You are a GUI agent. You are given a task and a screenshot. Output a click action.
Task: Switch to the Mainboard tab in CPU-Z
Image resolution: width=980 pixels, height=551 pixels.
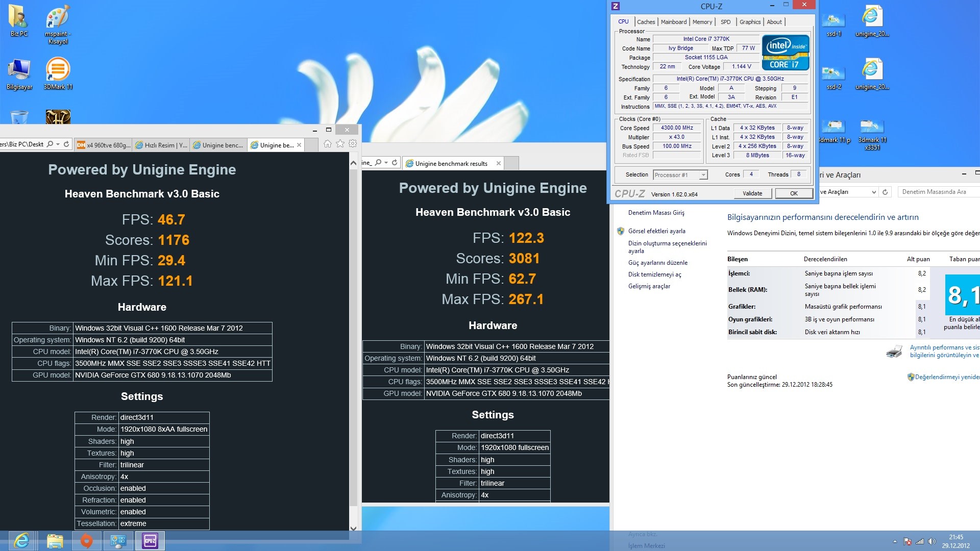pos(674,22)
